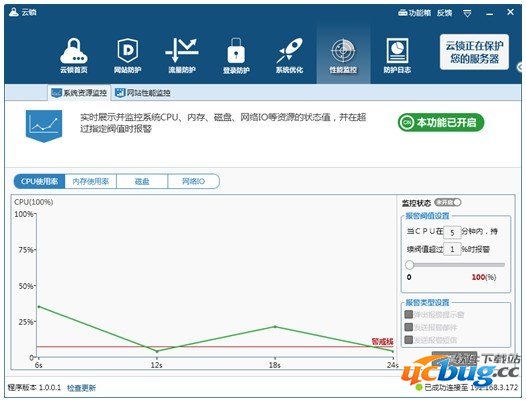Viewport: 526px width, 402px height.
Task: Switch to 网站性能监控 tab
Action: tap(143, 93)
